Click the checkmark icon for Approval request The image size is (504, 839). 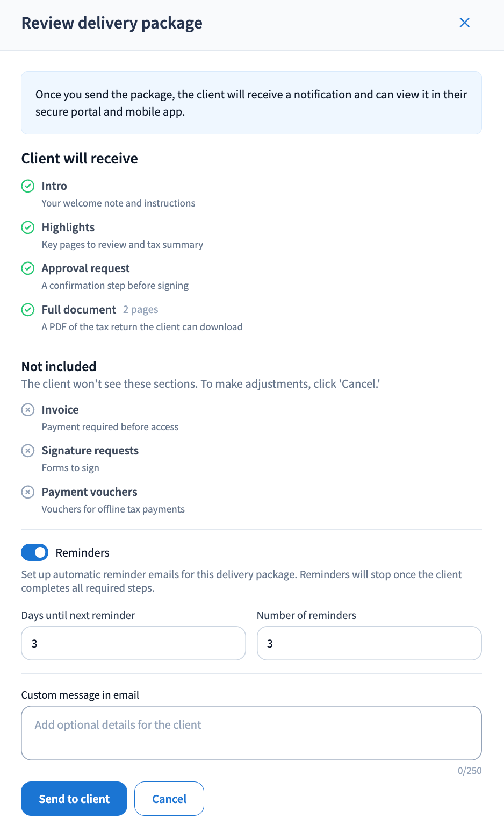[28, 268]
